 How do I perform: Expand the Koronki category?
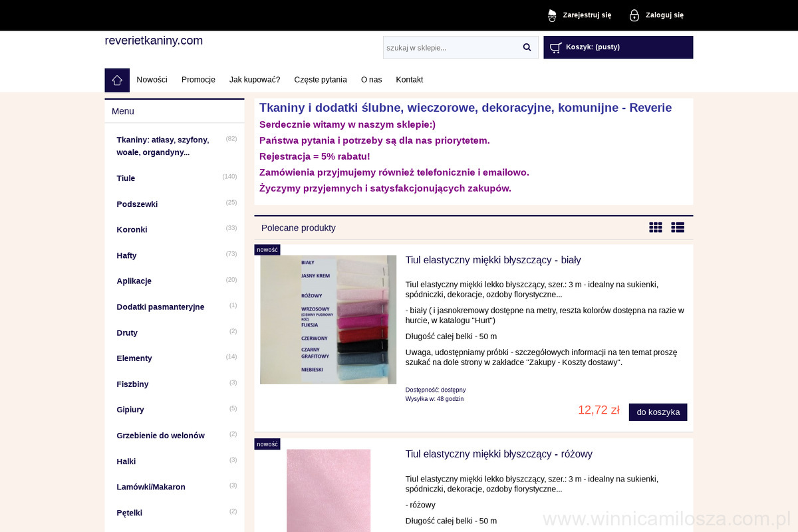pos(132,229)
